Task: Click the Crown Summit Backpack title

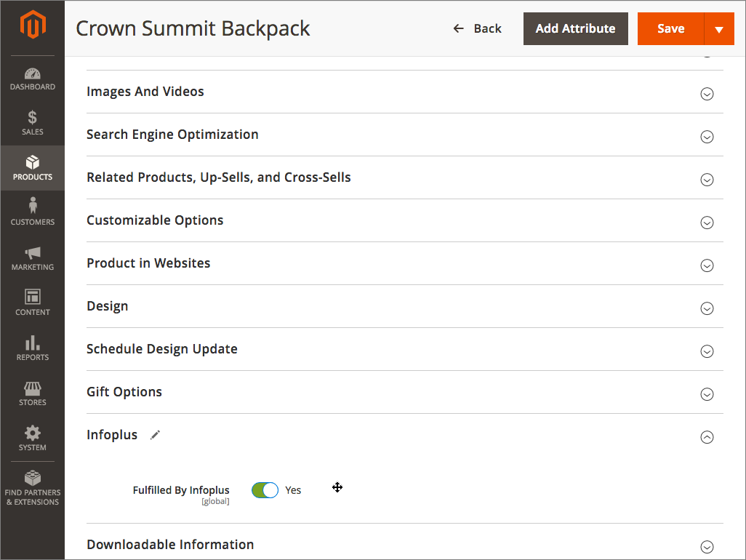Action: 193,29
